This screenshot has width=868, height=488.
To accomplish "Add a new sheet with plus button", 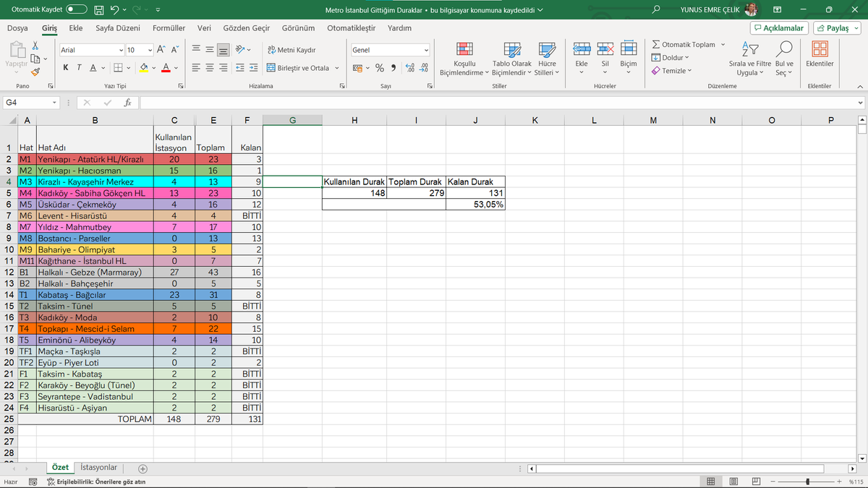I will (x=142, y=468).
